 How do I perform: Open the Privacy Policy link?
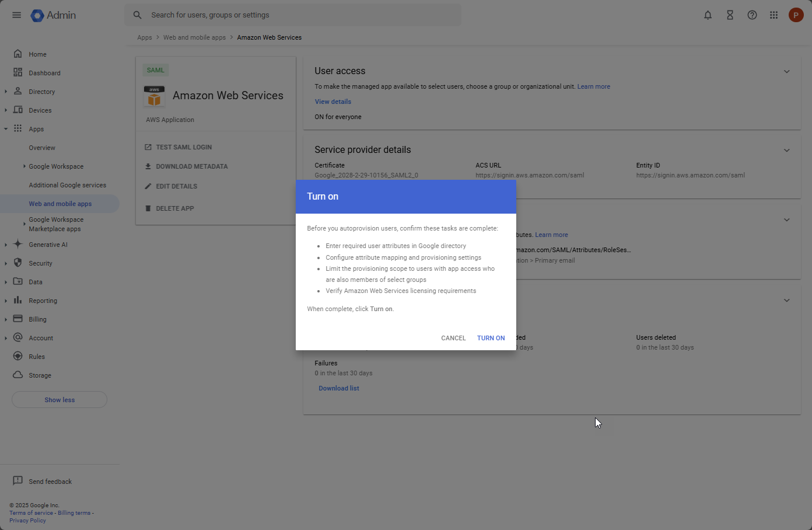(27, 521)
